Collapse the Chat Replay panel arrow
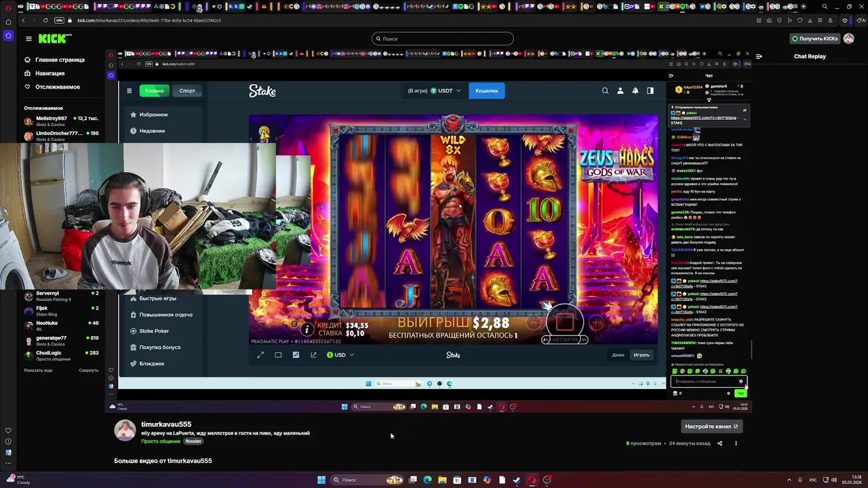 tap(759, 56)
